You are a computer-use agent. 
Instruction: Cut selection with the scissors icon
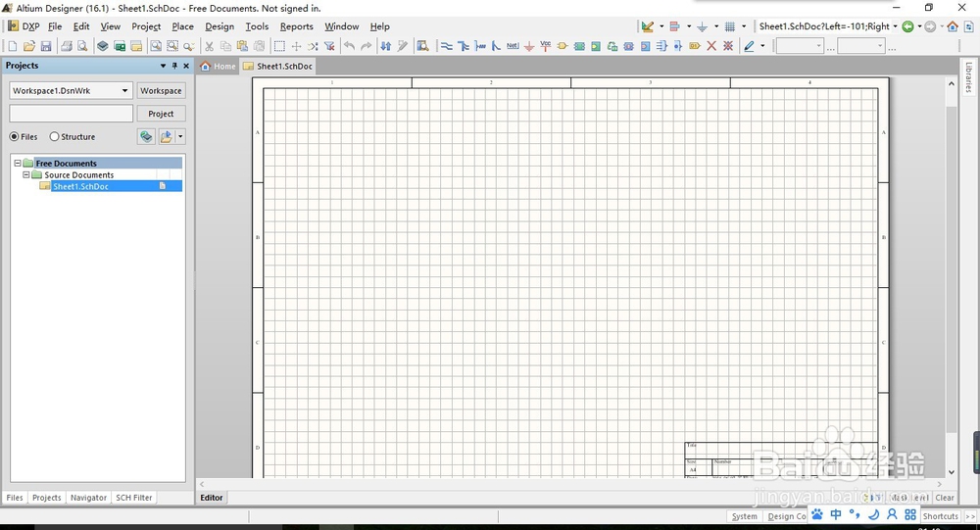[x=209, y=46]
